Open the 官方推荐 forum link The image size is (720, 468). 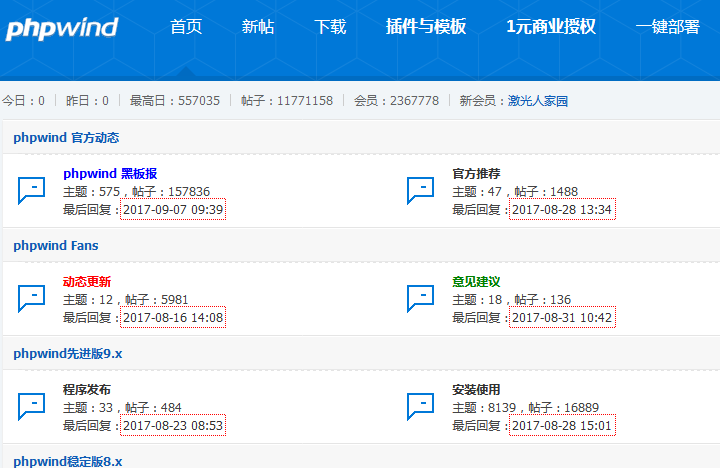tap(476, 174)
